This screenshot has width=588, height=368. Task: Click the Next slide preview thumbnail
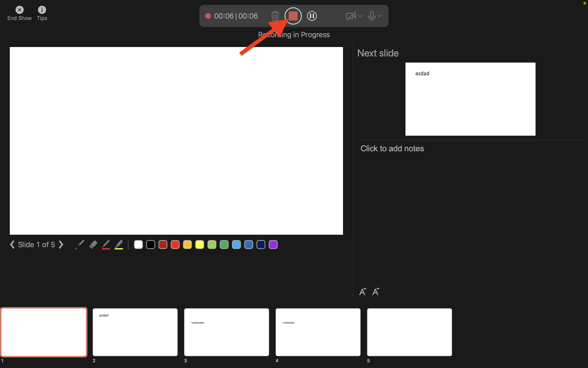[470, 99]
